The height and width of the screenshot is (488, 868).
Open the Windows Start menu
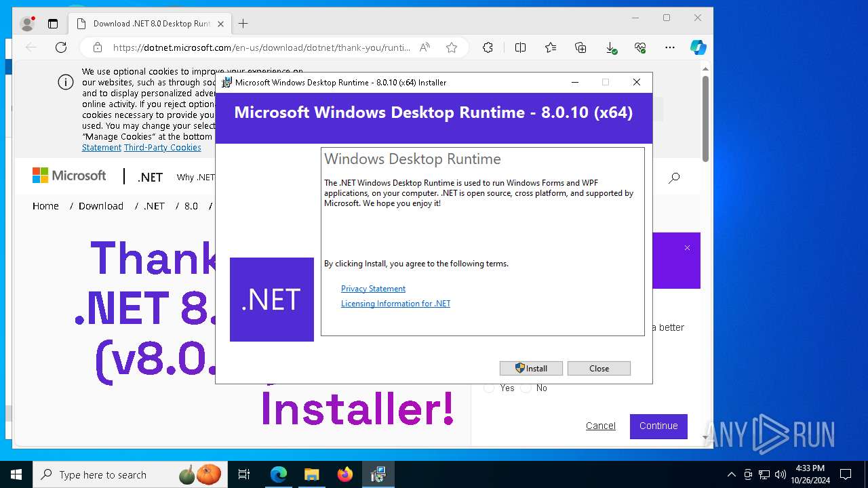(16, 474)
